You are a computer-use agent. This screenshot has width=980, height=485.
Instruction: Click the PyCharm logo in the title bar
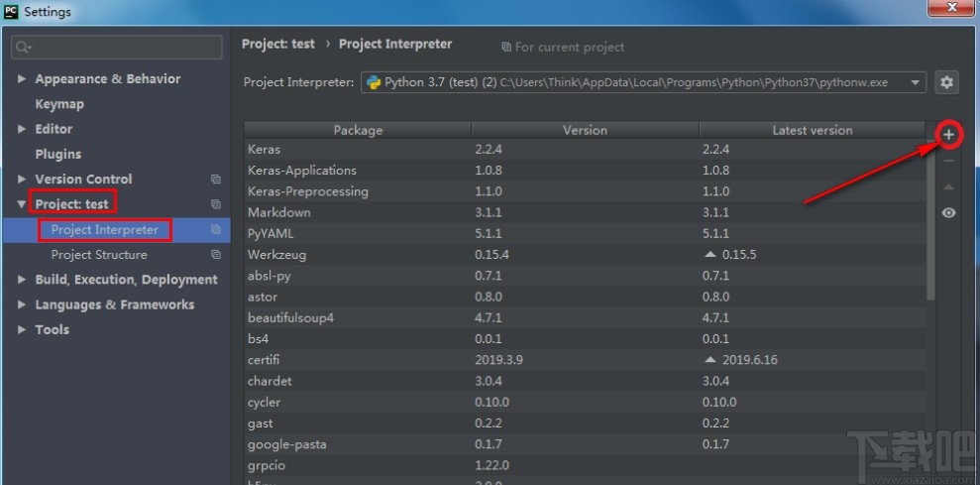[x=11, y=12]
